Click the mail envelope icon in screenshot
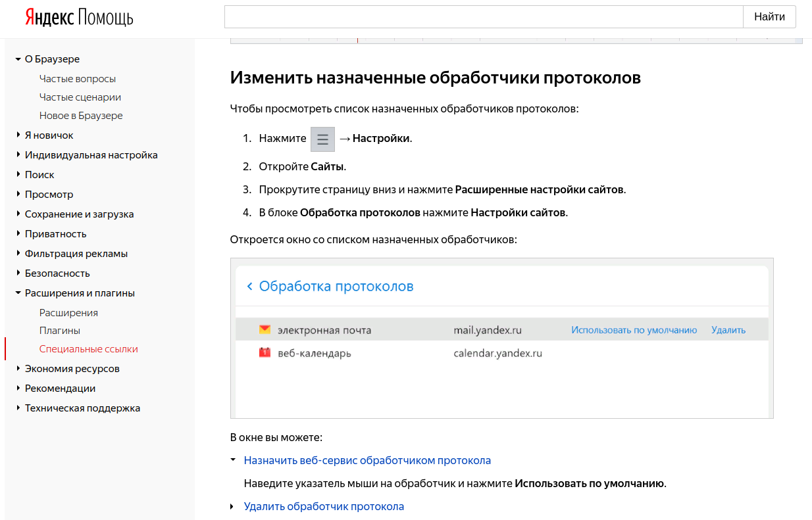Image resolution: width=812 pixels, height=520 pixels. (265, 329)
